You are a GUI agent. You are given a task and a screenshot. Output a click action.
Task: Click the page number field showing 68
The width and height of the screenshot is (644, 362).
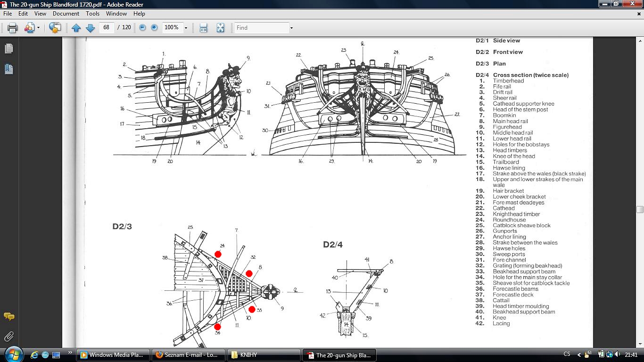[107, 28]
